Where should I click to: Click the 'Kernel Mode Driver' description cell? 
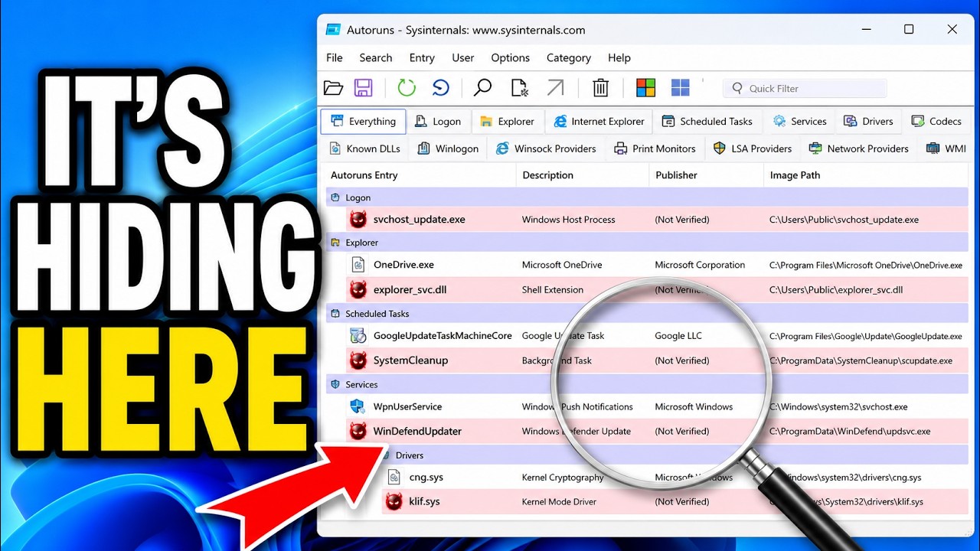pos(559,502)
